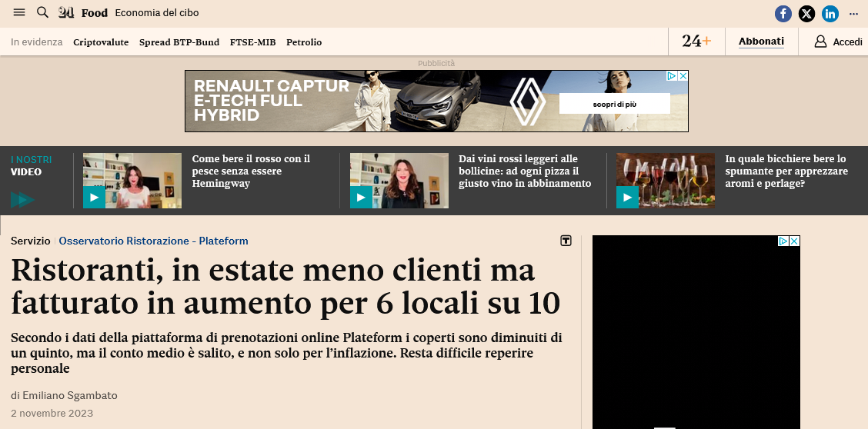Share article on X
Viewport: 868px width, 429px height.
(806, 14)
